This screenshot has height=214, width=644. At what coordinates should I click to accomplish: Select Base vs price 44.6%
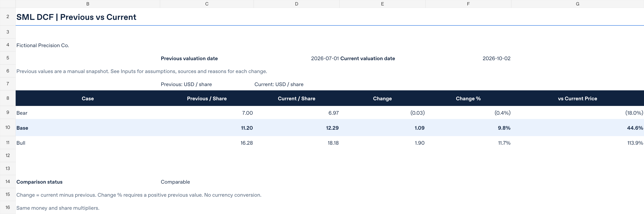[x=577, y=128]
